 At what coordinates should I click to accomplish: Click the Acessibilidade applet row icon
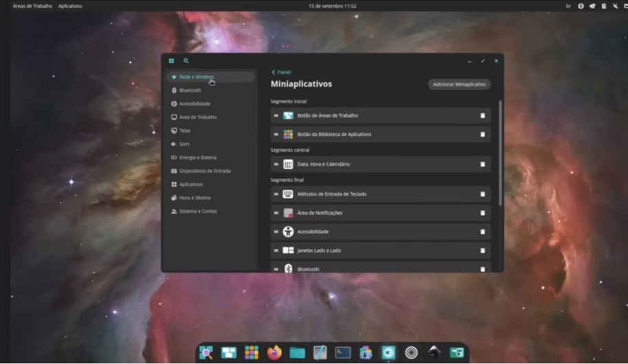[288, 232]
